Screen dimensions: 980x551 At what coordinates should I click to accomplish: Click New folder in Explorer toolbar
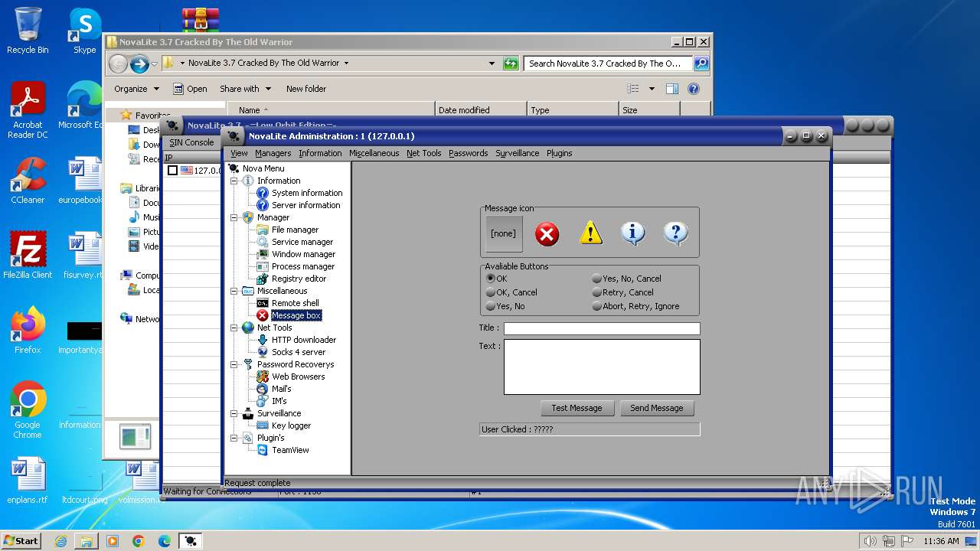[306, 89]
